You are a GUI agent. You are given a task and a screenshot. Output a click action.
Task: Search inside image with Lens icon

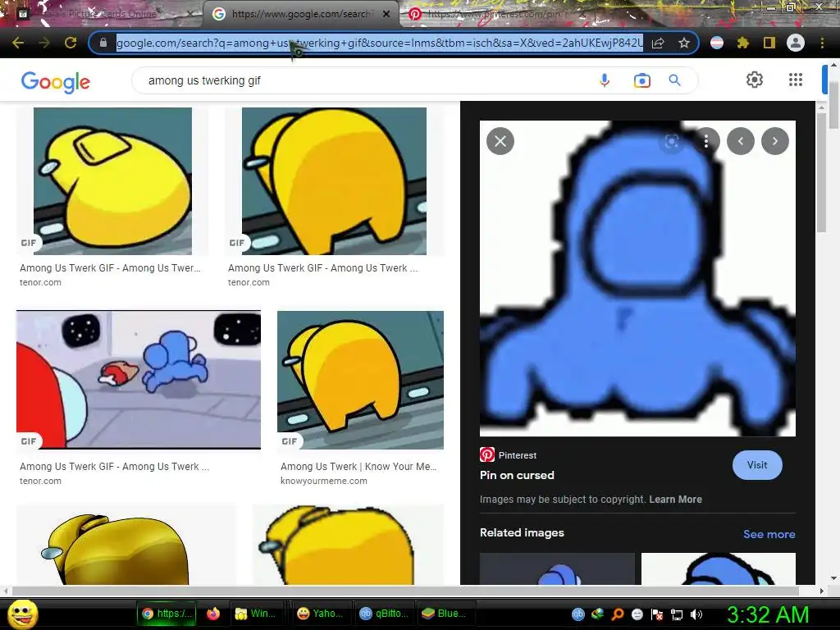(x=671, y=141)
